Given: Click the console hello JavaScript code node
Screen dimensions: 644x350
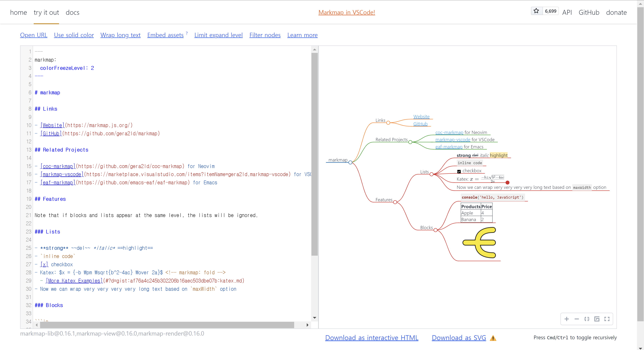Looking at the screenshot, I should coord(493,197).
